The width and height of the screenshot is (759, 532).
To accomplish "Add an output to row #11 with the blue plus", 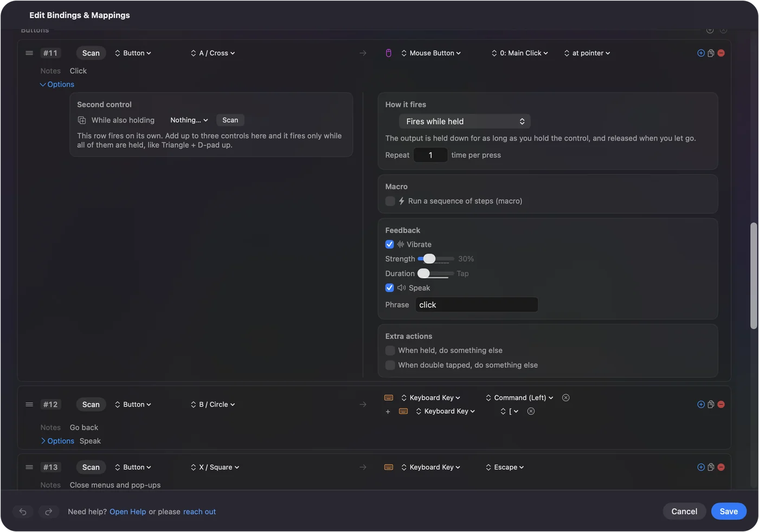I will (701, 53).
